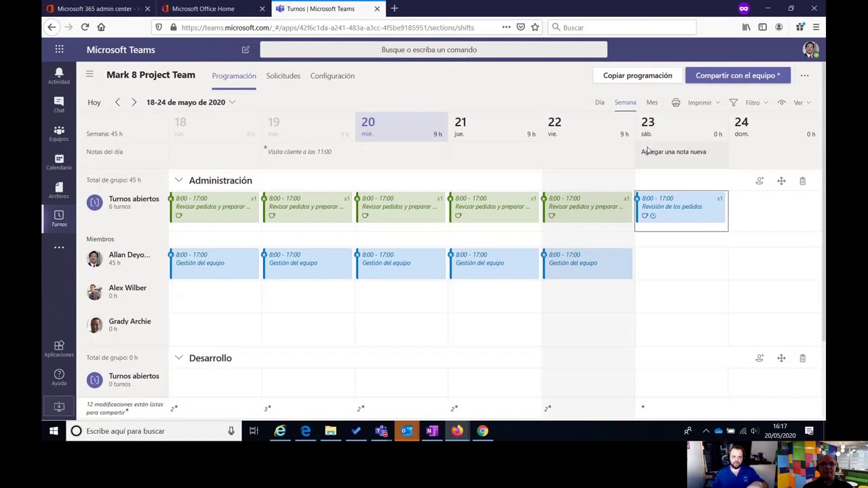Open Archivos in the Teams sidebar

(x=59, y=190)
